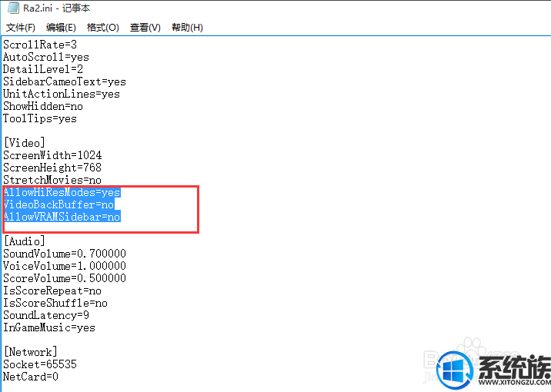Click the StretchMovies=no line
Image resolution: width=551 pixels, height=392 pixels.
coord(52,180)
